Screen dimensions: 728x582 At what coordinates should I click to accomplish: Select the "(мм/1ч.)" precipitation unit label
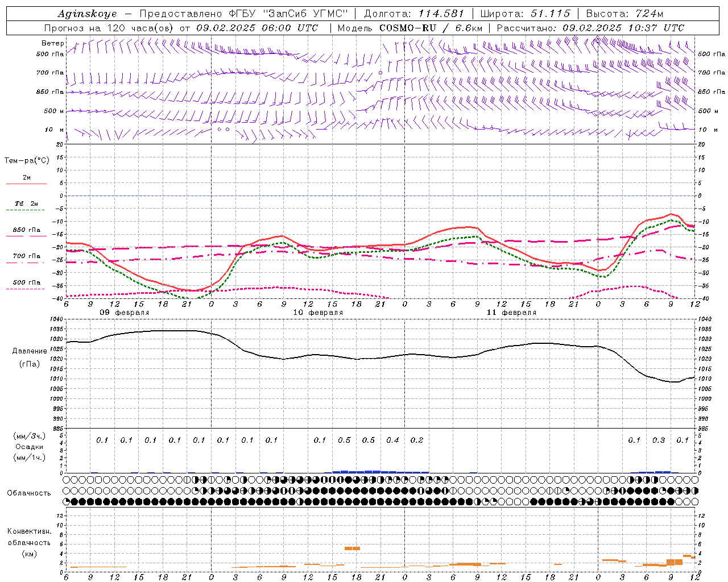coord(30,458)
